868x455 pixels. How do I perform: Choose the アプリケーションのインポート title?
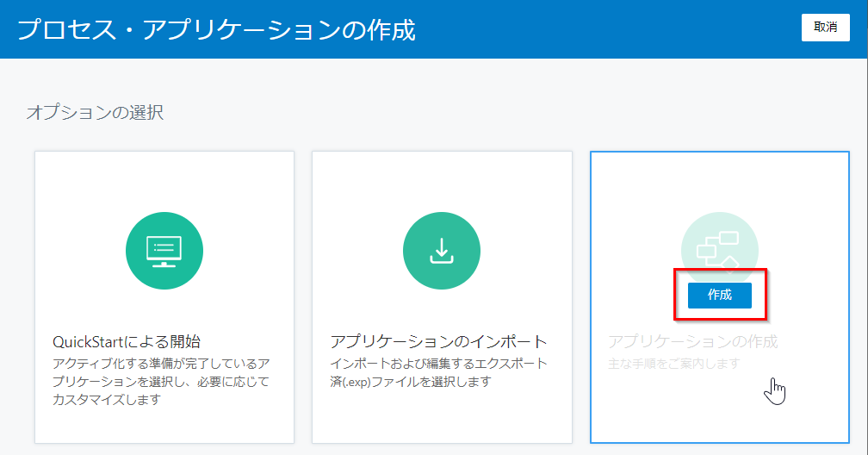(439, 340)
